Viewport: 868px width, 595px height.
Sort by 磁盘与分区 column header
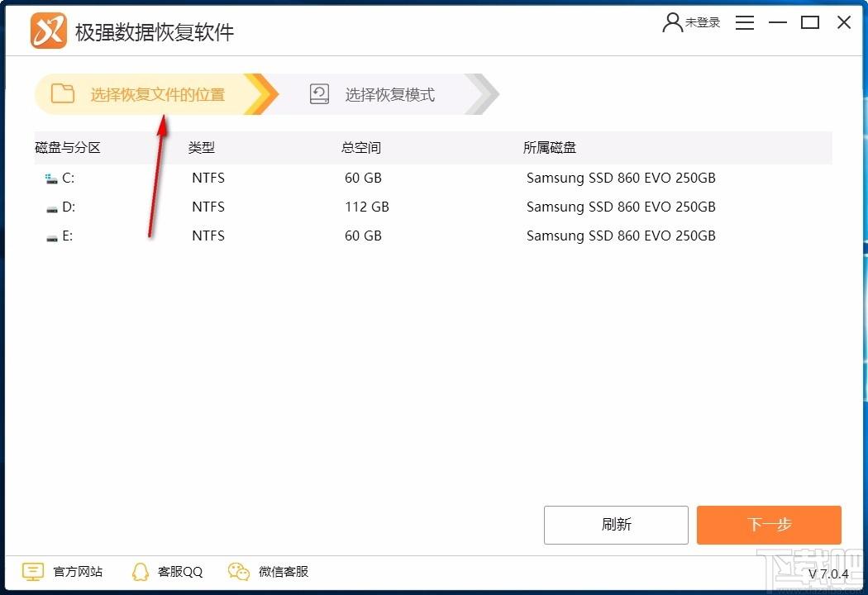(x=68, y=148)
